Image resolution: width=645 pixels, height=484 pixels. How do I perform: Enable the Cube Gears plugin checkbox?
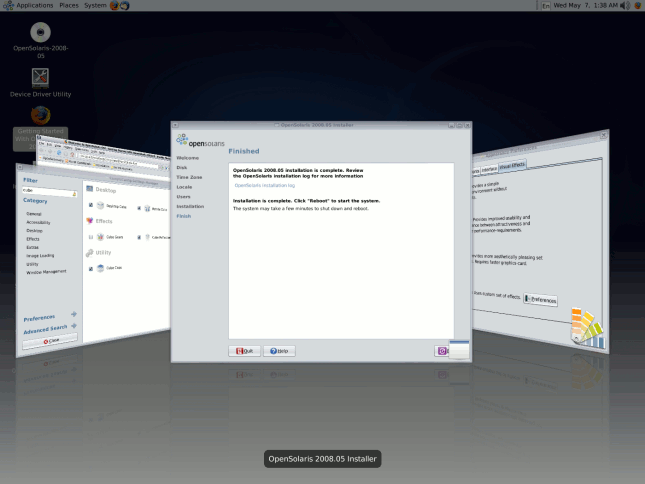tap(91, 237)
